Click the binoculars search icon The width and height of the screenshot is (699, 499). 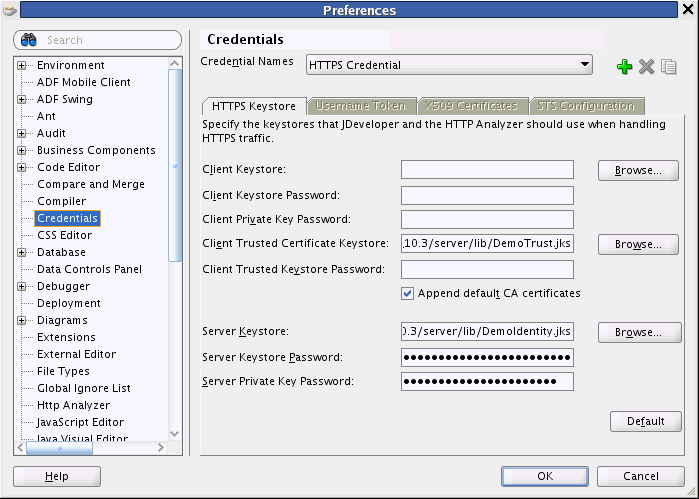[30, 40]
